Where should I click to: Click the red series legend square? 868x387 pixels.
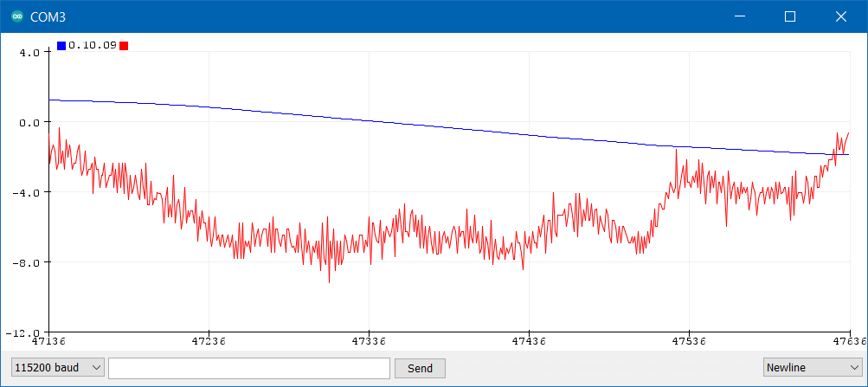(x=124, y=46)
